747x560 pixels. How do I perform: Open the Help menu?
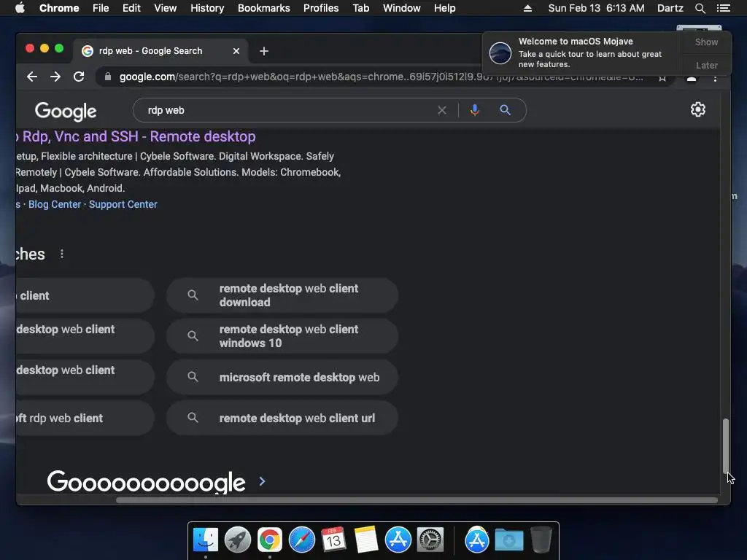(x=444, y=8)
